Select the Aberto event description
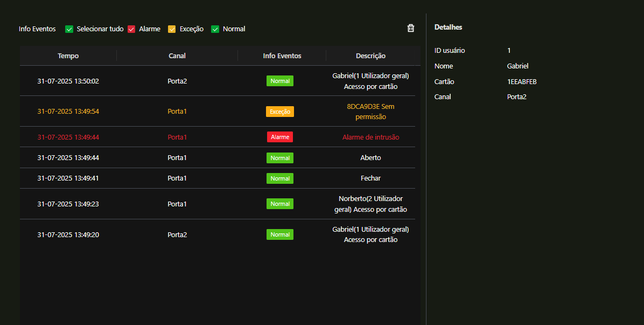 click(370, 158)
